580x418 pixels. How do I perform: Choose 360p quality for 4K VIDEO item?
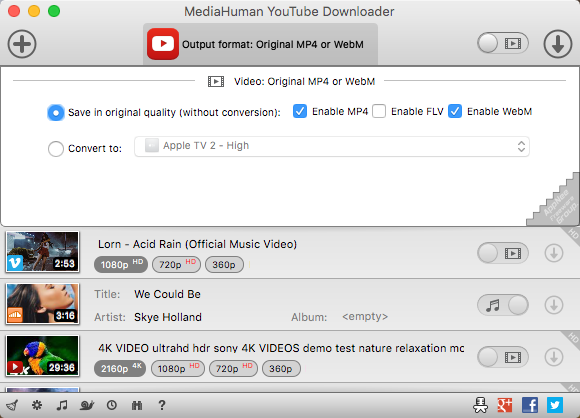point(281,368)
